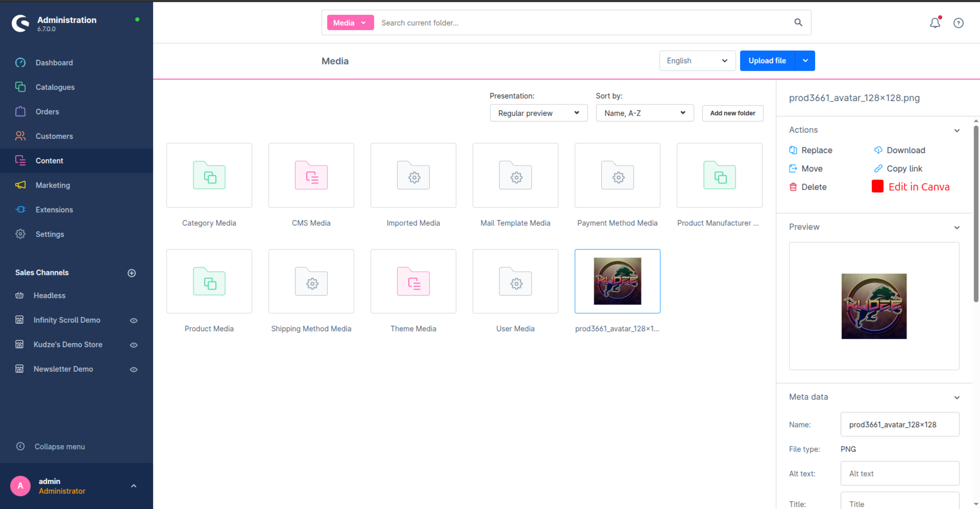This screenshot has width=980, height=509.
Task: Select the prod3661_avatar thumbnail in grid
Action: (618, 281)
